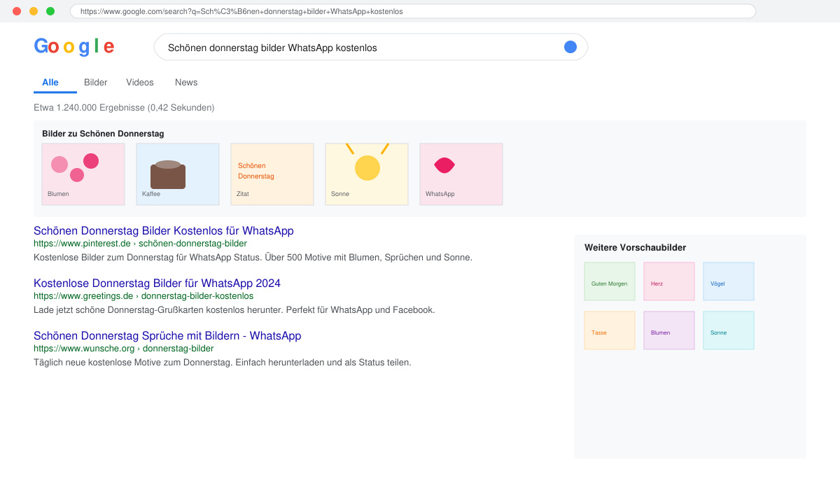Select the Tasse preview image

pyautogui.click(x=610, y=330)
